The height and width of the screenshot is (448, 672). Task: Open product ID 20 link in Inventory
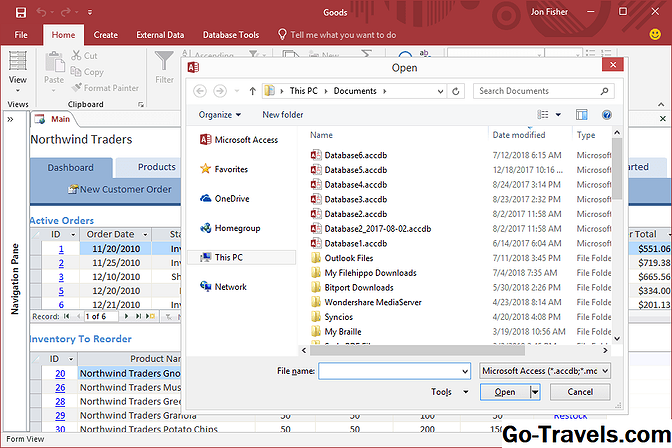pyautogui.click(x=60, y=374)
